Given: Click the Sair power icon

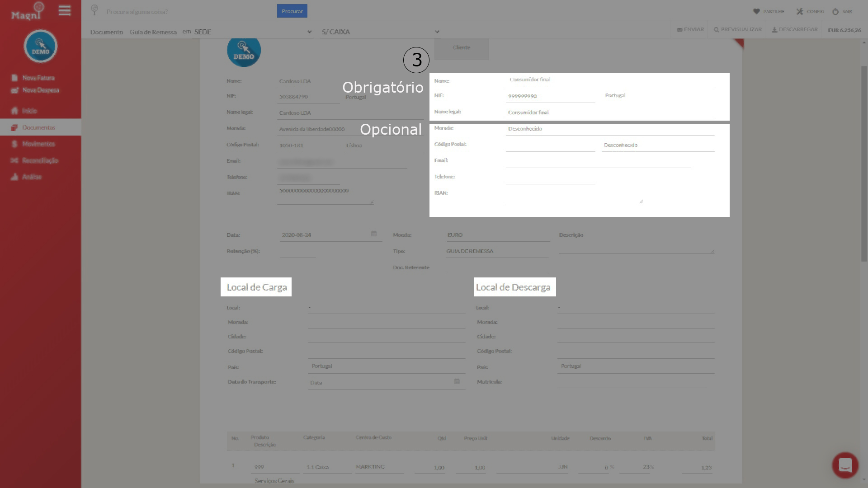Looking at the screenshot, I should coord(835,11).
